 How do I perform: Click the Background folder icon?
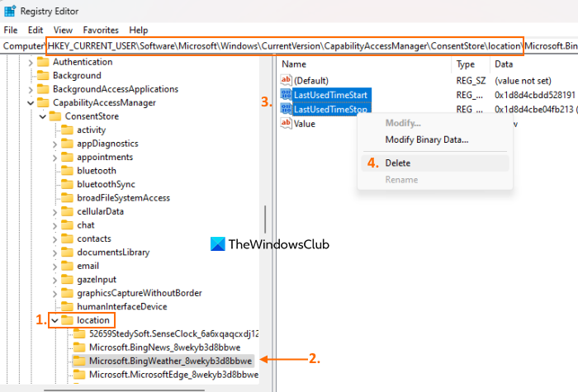point(43,76)
